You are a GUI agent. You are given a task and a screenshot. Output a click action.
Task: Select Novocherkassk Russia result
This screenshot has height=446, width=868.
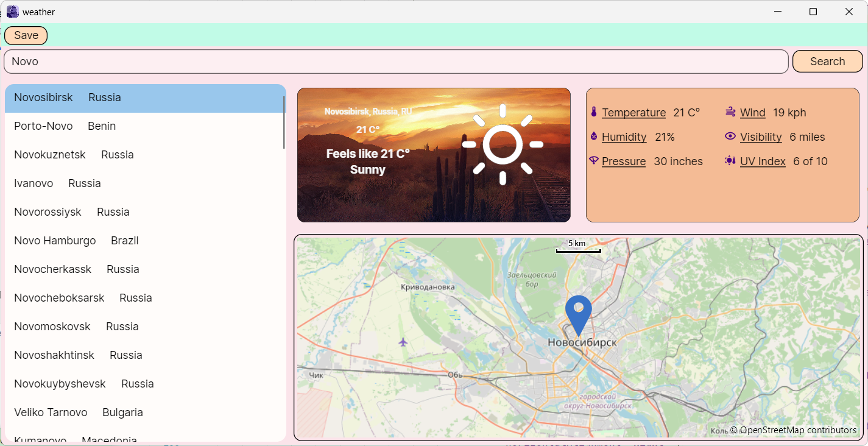[145, 269]
